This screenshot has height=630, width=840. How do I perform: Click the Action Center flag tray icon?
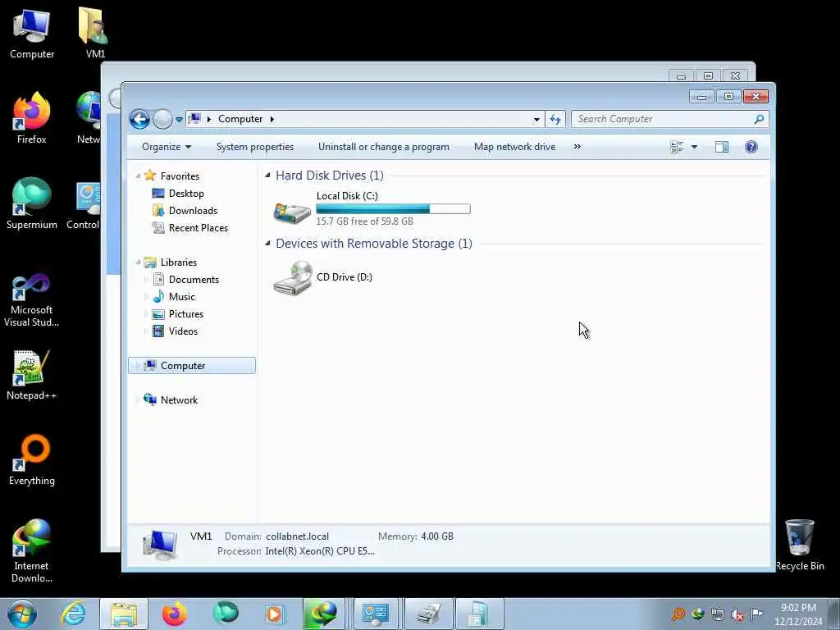click(757, 614)
